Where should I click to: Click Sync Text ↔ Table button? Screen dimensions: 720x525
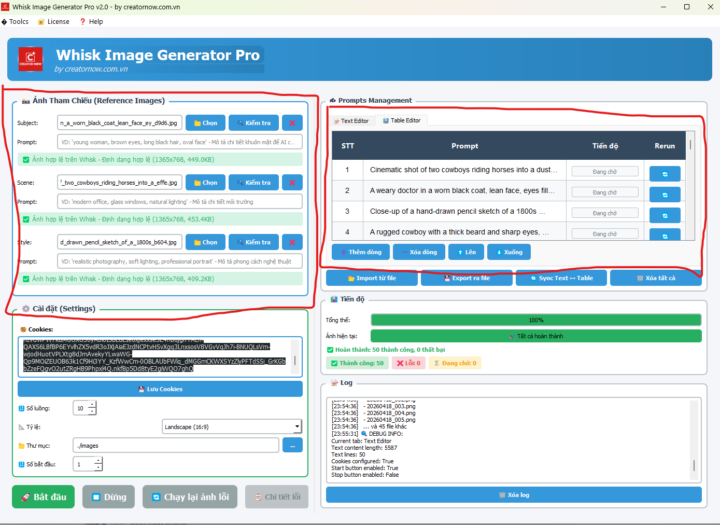561,278
